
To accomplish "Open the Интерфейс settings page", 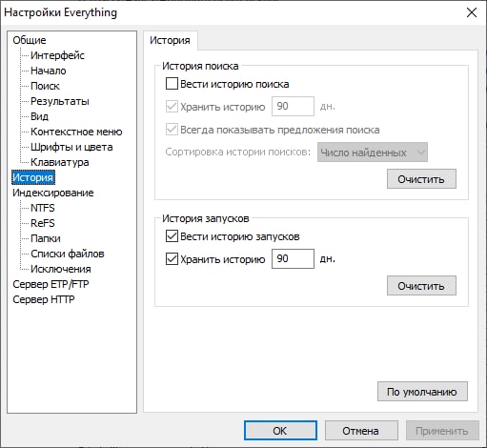I will click(x=57, y=55).
